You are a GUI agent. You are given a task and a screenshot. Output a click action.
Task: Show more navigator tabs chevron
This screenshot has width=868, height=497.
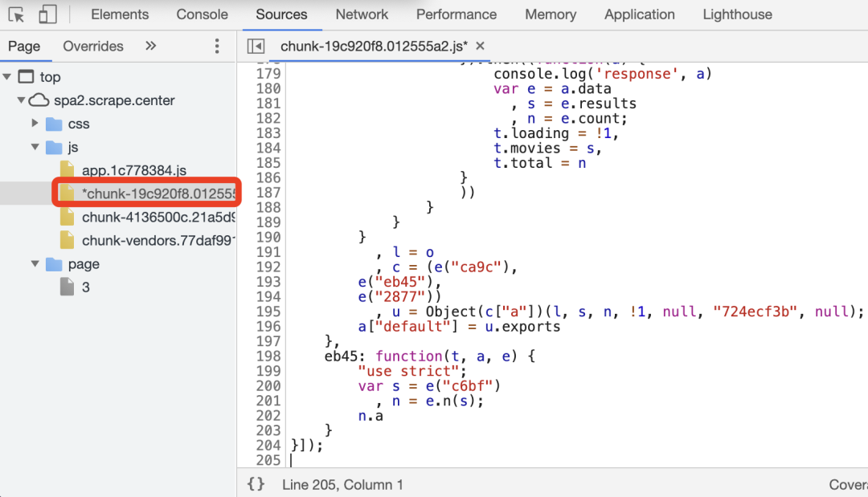(x=150, y=46)
